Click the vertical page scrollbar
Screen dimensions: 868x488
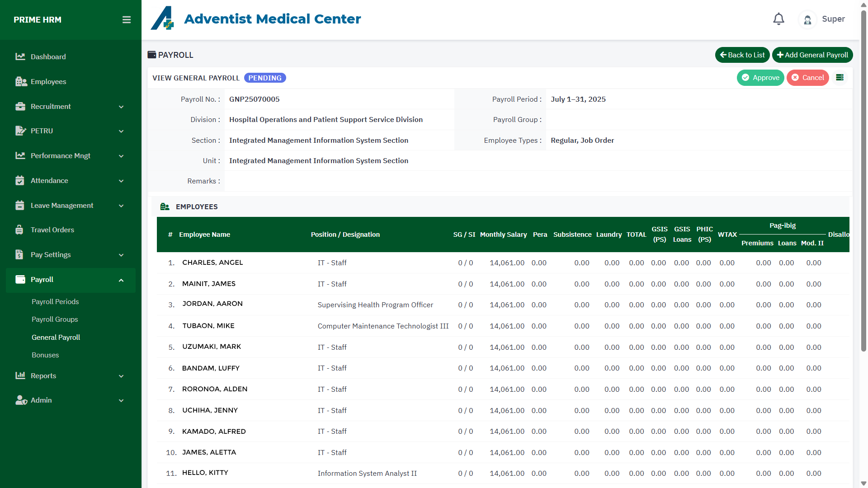[x=863, y=181]
